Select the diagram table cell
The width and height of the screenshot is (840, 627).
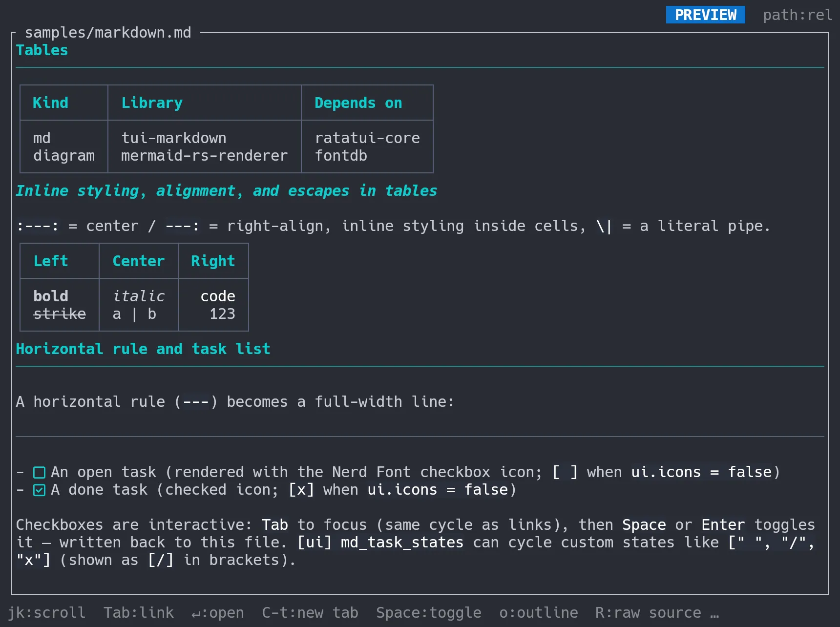click(64, 155)
